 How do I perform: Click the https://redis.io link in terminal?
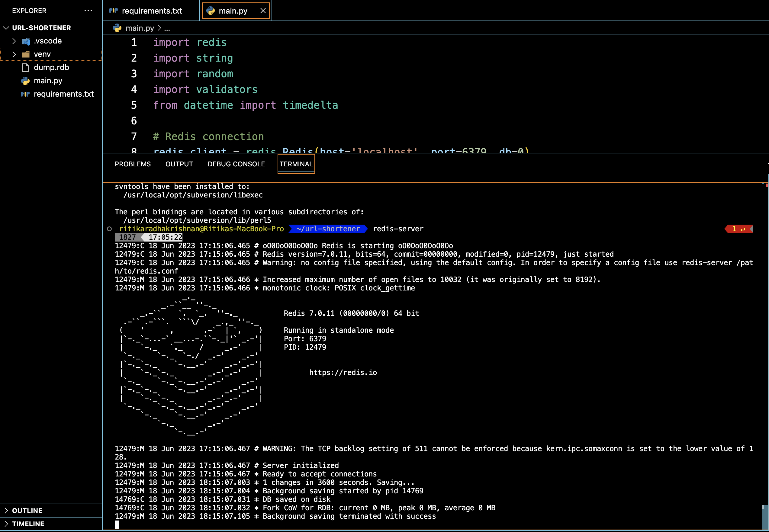coord(343,373)
